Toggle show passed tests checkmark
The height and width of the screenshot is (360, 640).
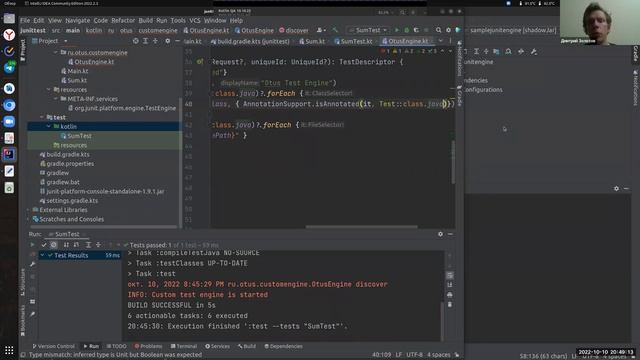[44, 244]
